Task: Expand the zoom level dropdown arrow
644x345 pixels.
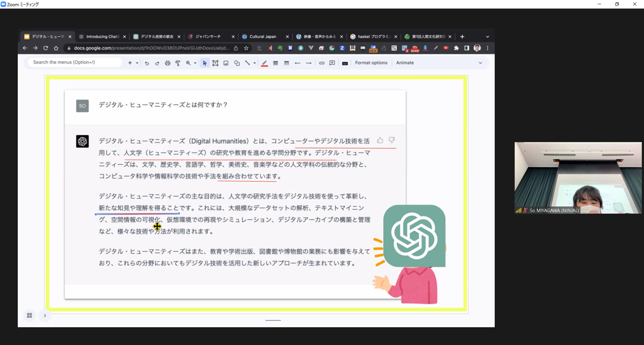Action: point(195,63)
